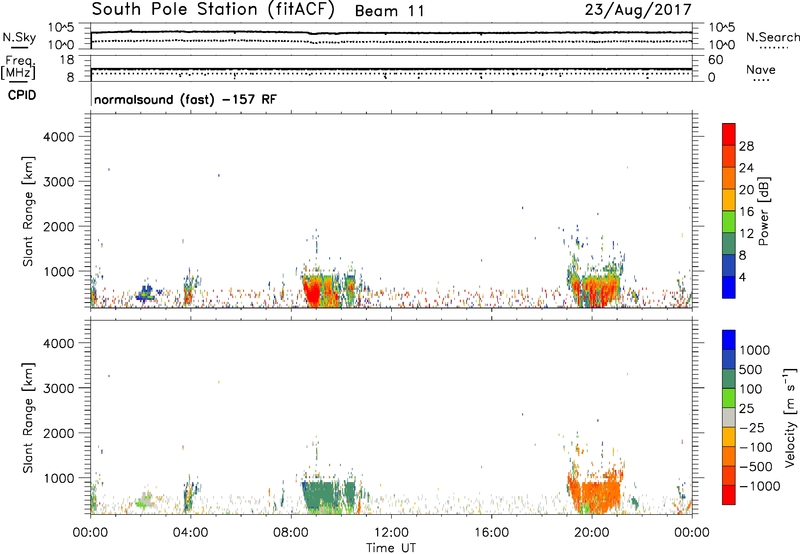Select the "N.Search" legend label

[x=773, y=37]
